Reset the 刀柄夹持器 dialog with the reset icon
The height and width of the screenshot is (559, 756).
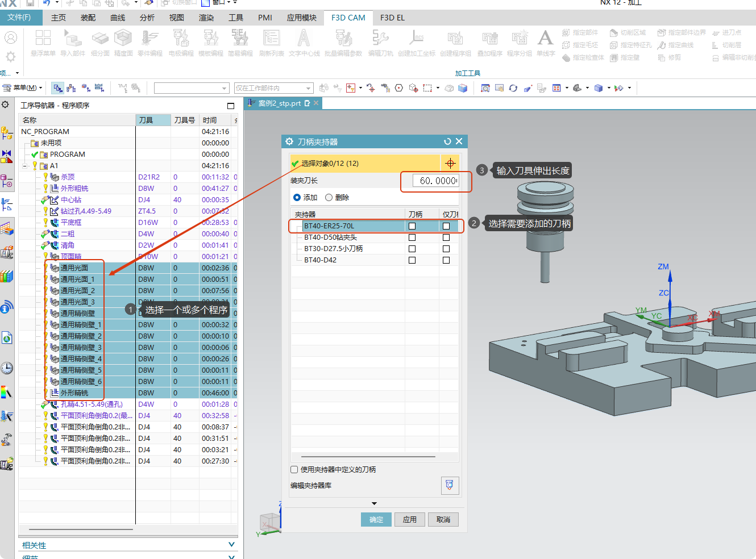click(447, 141)
